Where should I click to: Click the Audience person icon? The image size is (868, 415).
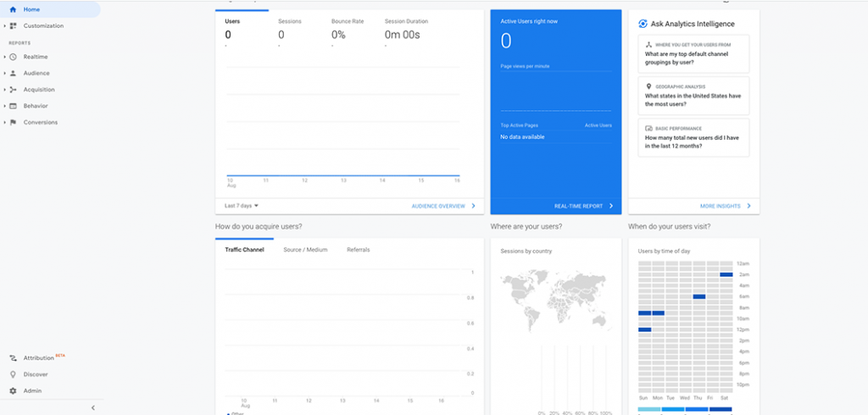[x=14, y=73]
